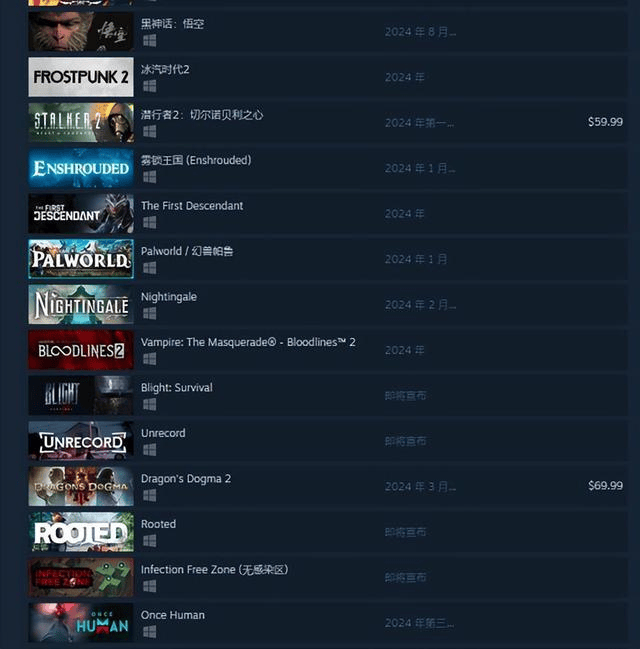Click the $59.99 price for S.T.A.L.K.E.R. 2

(x=605, y=122)
